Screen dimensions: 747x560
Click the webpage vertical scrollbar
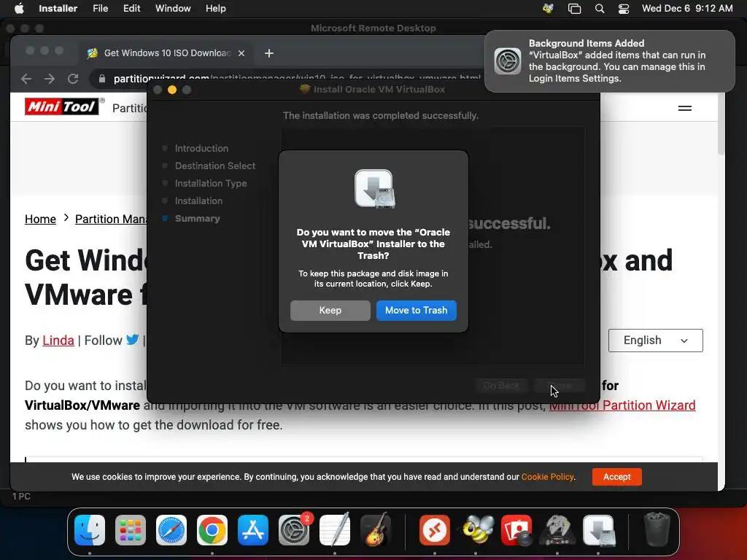coord(721,125)
